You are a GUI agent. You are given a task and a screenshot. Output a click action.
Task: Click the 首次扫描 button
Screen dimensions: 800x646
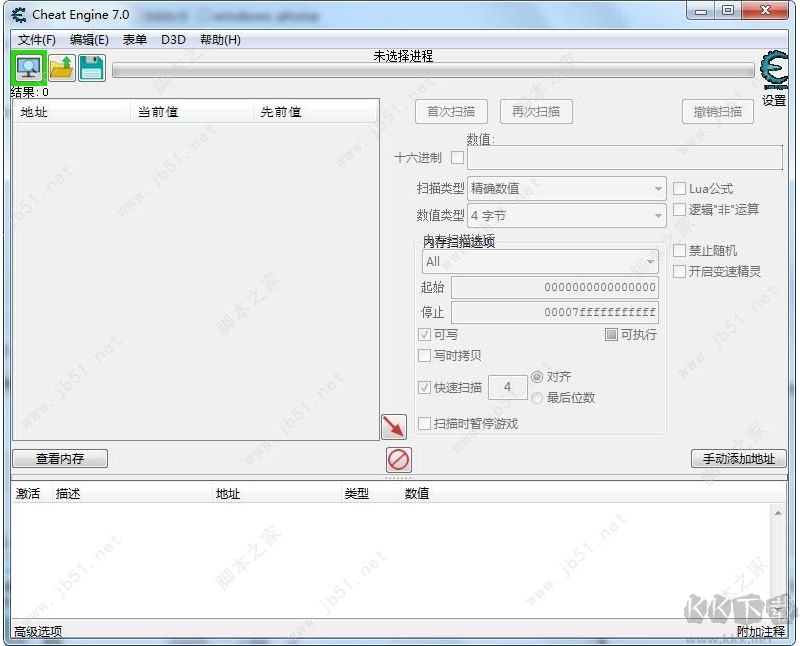(x=451, y=111)
